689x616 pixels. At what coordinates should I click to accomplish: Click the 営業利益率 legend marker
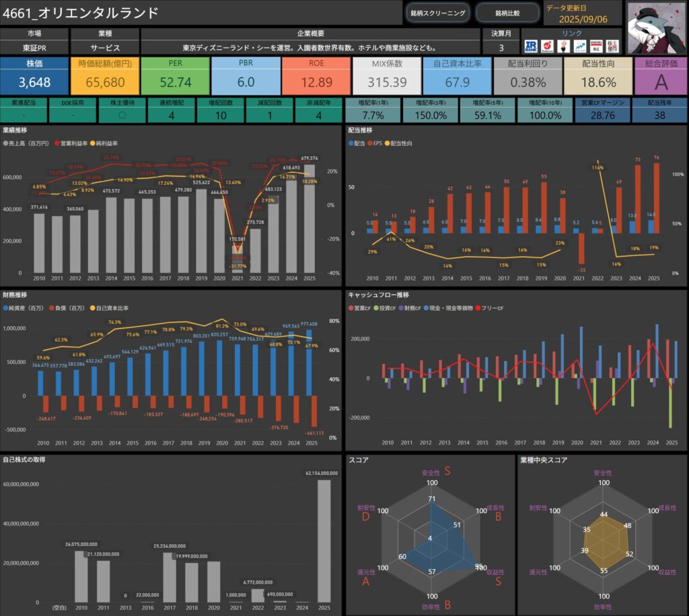click(x=57, y=143)
